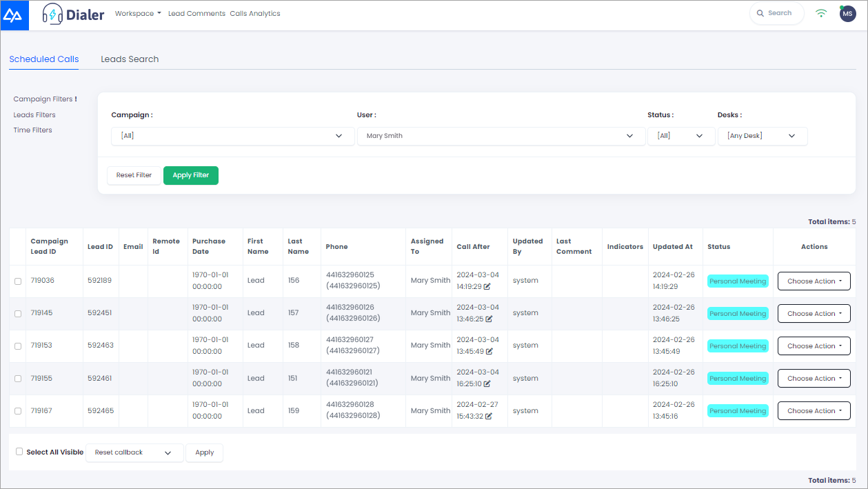Select checkbox for campaign lead 719145
This screenshot has width=868, height=489.
pos(18,314)
